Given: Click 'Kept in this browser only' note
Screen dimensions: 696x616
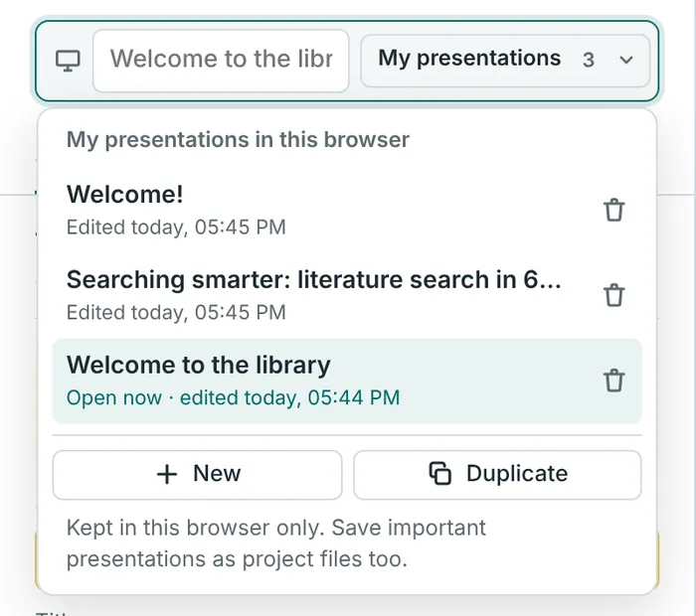Looking at the screenshot, I should [276, 543].
